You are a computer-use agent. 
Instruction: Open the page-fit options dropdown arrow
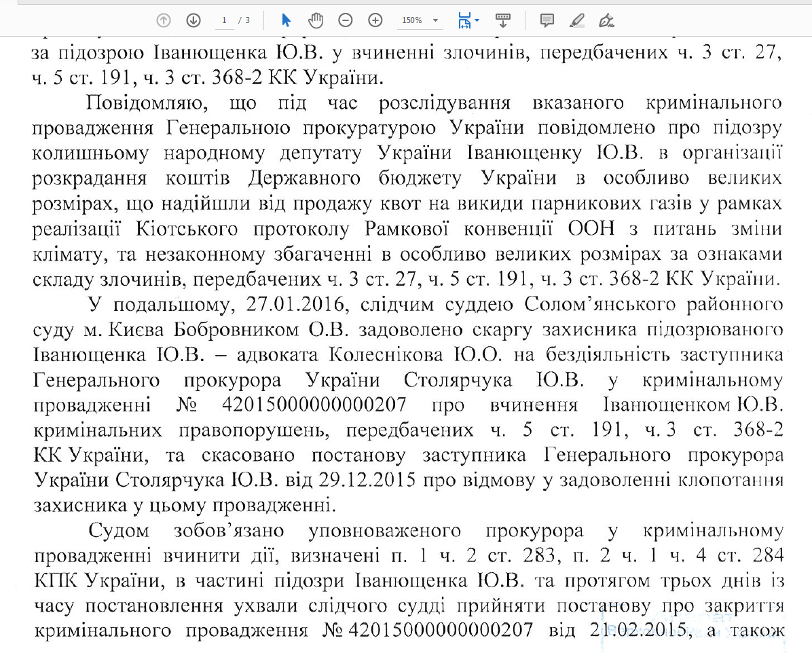click(476, 20)
